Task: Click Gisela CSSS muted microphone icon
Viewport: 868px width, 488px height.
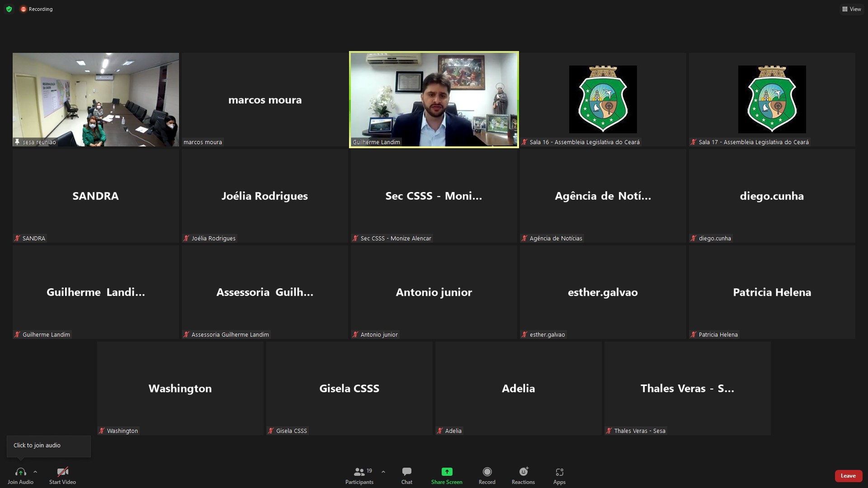Action: pyautogui.click(x=271, y=431)
